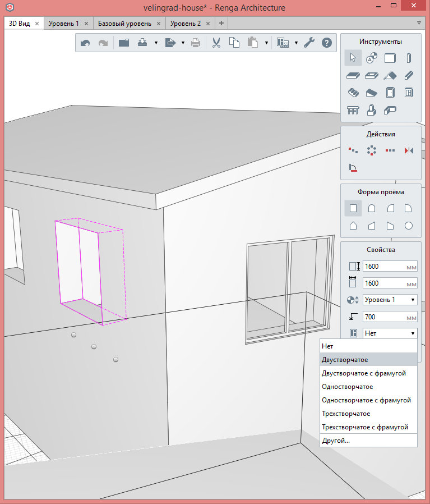Select Трехстворчатое option
This screenshot has height=504, width=430.
[x=368, y=414]
